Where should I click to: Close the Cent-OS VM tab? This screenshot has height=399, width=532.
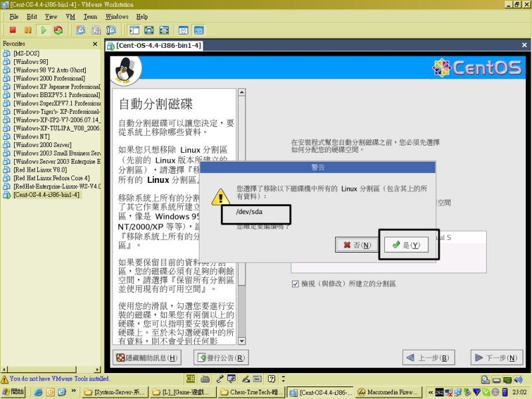pyautogui.click(x=524, y=45)
